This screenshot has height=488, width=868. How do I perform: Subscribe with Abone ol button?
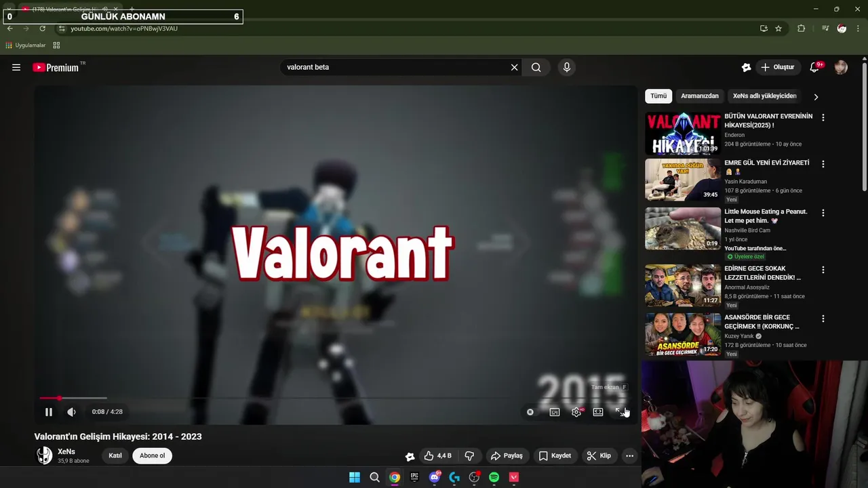pos(152,455)
